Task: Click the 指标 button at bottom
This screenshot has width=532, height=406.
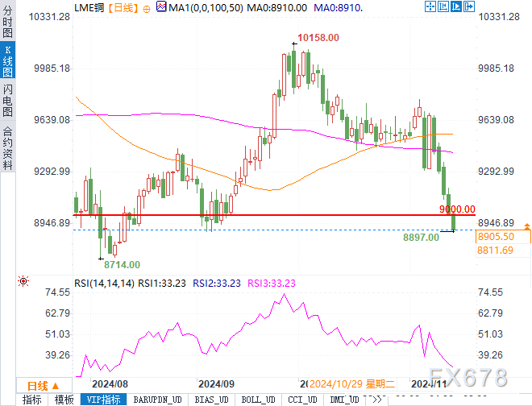Action: tap(32, 400)
